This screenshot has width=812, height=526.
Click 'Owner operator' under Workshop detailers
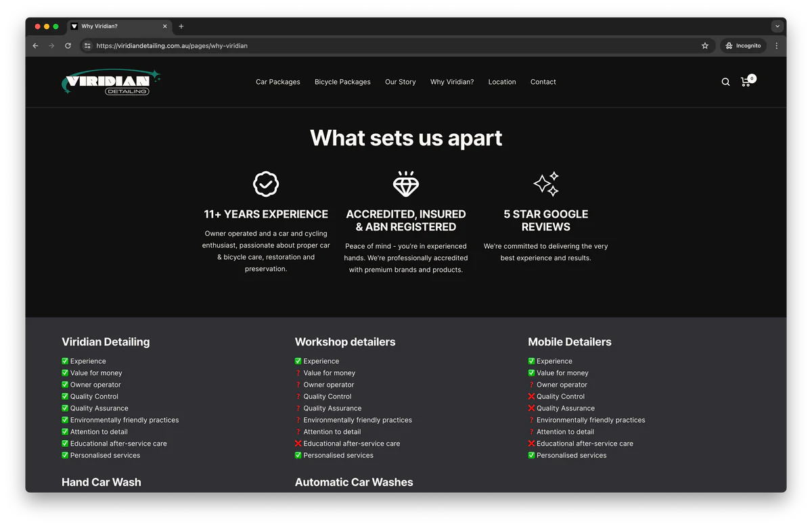pyautogui.click(x=329, y=385)
